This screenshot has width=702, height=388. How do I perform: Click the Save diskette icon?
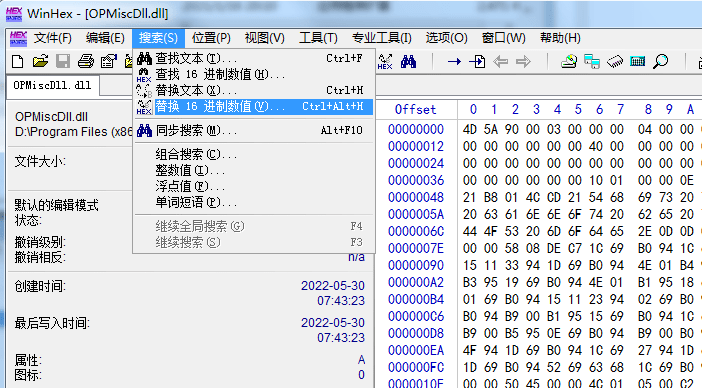[x=63, y=61]
